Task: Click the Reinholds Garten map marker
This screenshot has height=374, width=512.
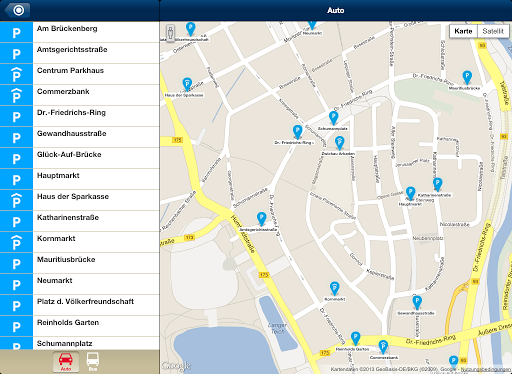Action: (355, 338)
